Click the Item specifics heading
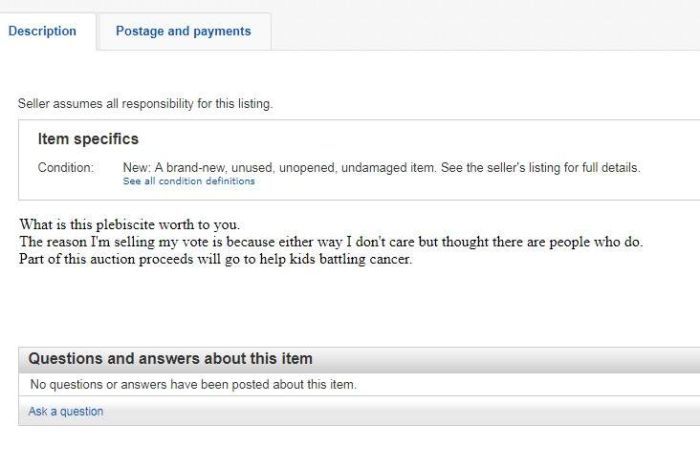 pos(88,139)
